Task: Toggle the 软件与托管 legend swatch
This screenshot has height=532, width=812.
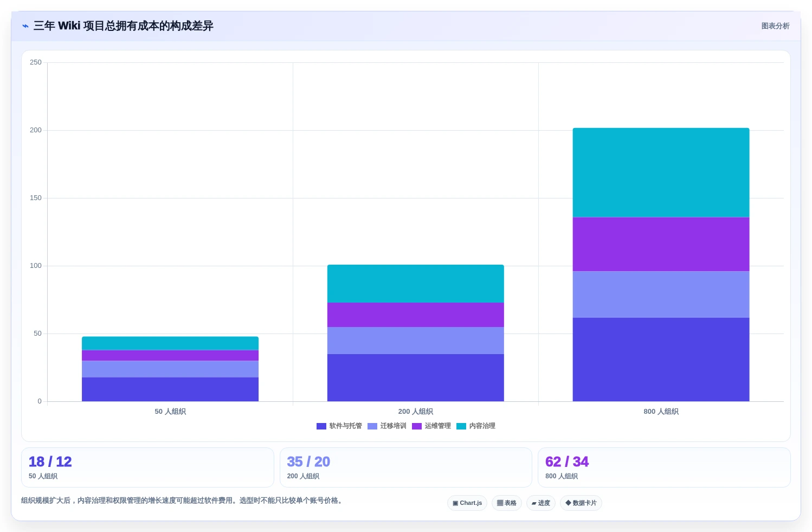Action: coord(321,426)
